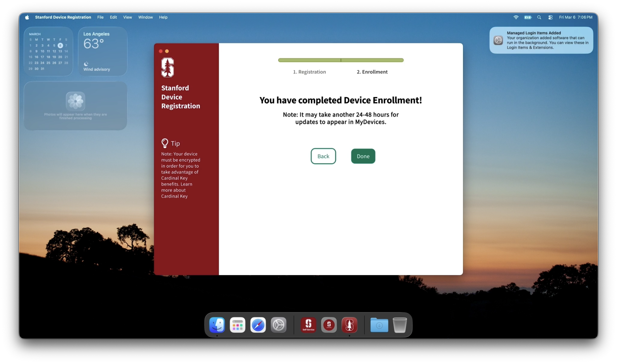Launch the Stanford Device Registration app from the Dock
Screen dimensions: 617x364
coord(349,325)
